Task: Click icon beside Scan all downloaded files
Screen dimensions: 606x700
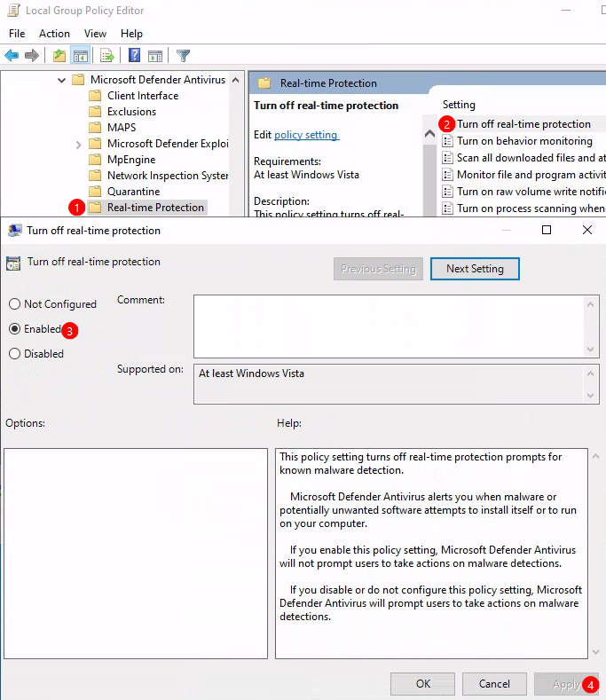Action: pyautogui.click(x=447, y=158)
